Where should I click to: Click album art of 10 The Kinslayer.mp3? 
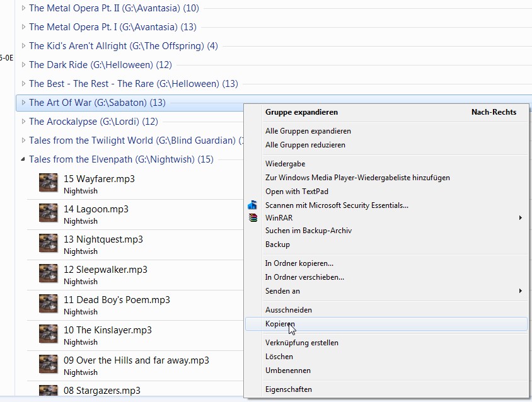[48, 333]
